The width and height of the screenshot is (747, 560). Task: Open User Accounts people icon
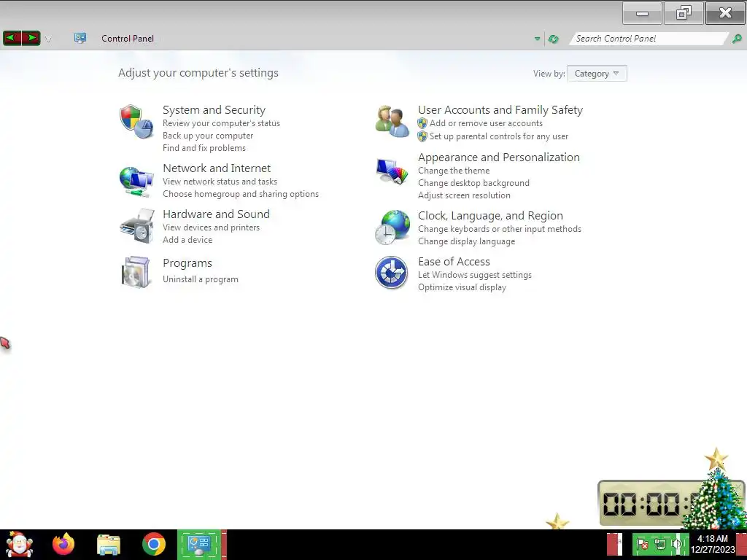[x=392, y=122]
